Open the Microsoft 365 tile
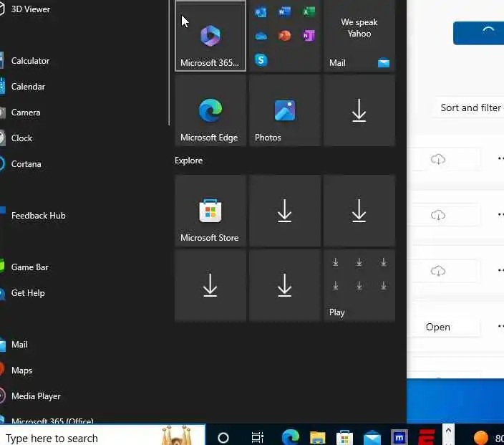The width and height of the screenshot is (504, 445). click(x=210, y=35)
